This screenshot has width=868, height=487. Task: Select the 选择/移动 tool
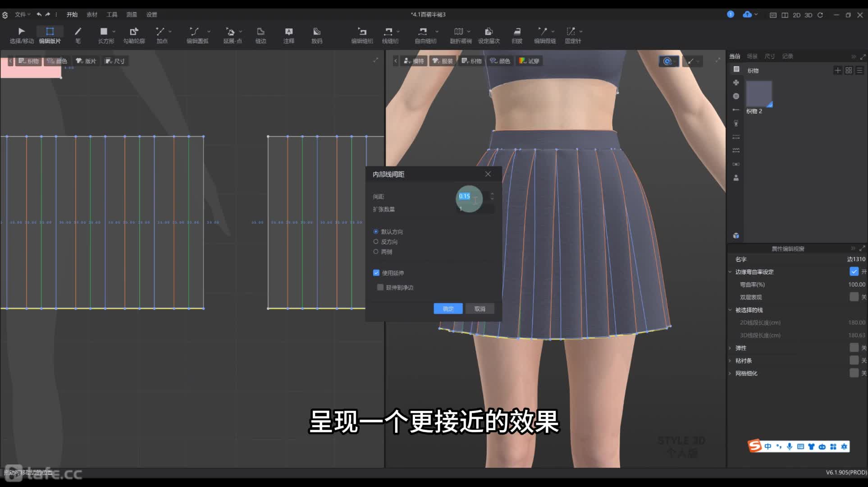point(22,35)
